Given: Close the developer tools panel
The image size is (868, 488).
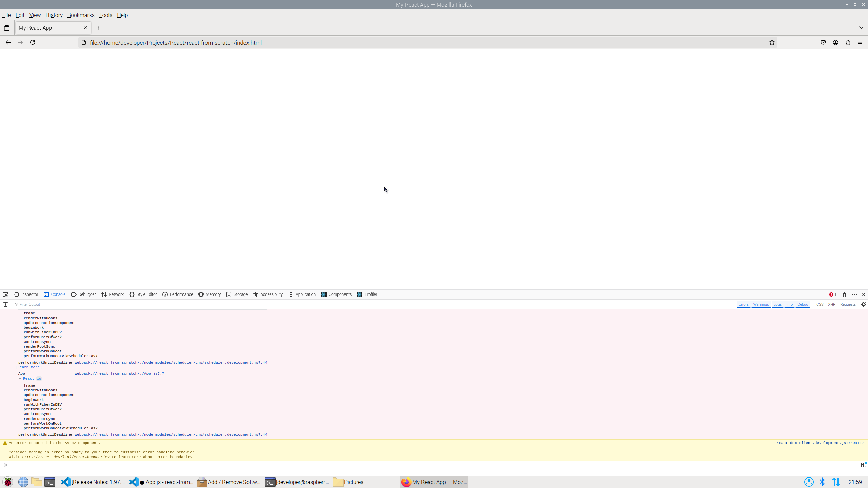Looking at the screenshot, I should coord(864,294).
